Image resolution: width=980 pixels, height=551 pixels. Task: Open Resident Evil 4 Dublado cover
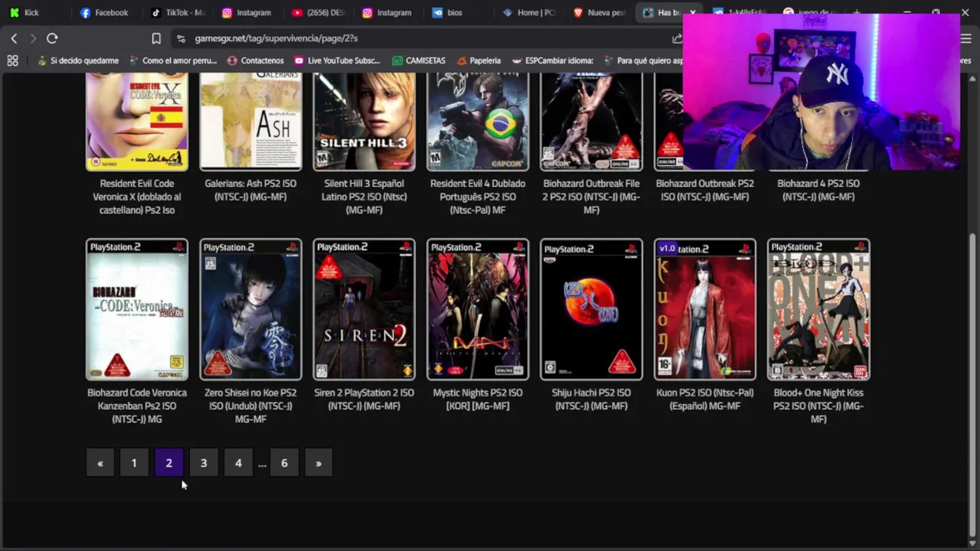pos(478,122)
